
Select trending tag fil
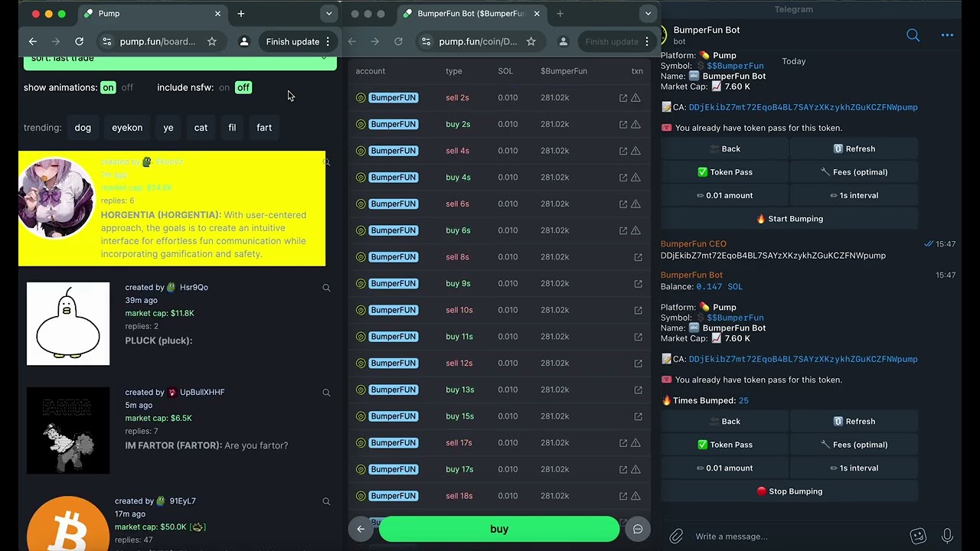pos(232,128)
